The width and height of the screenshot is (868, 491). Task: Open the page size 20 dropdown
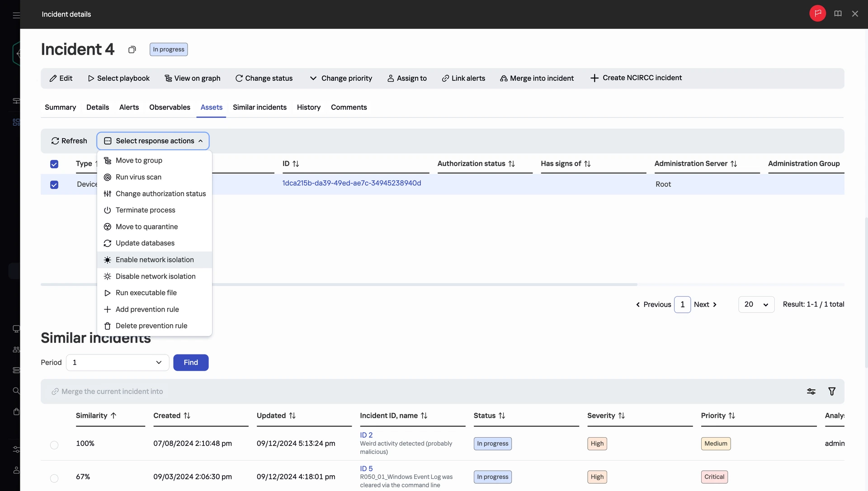(756, 304)
